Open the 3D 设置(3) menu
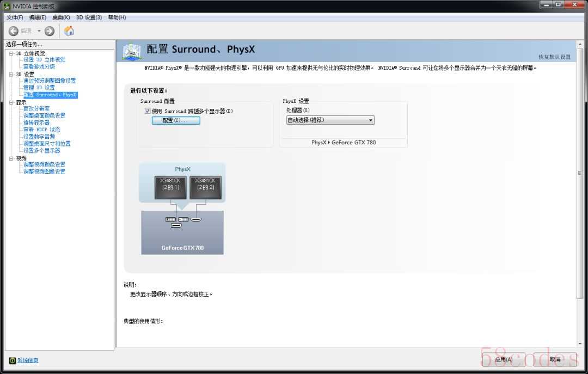 [89, 17]
